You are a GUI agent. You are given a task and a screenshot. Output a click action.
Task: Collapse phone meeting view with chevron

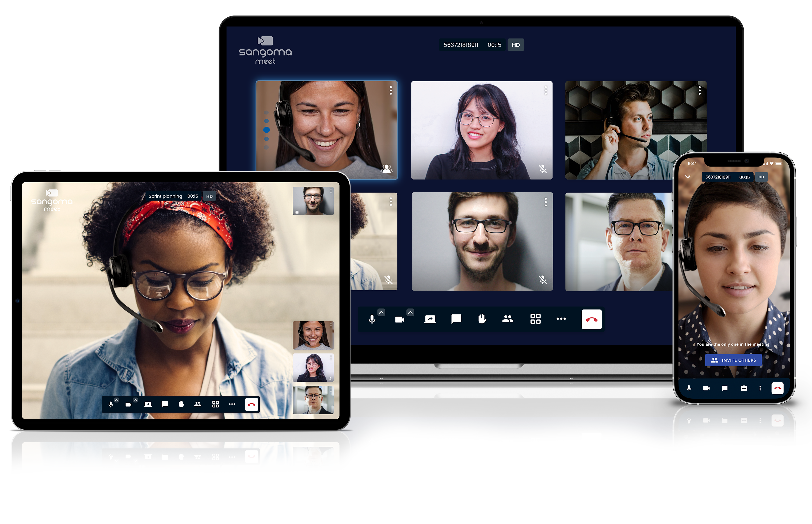(x=688, y=177)
